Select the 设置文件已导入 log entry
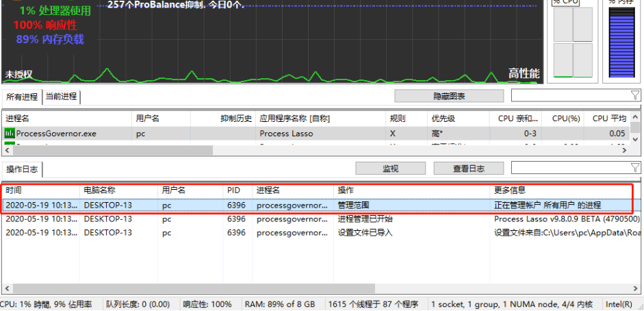The height and width of the screenshot is (311, 644). click(322, 232)
